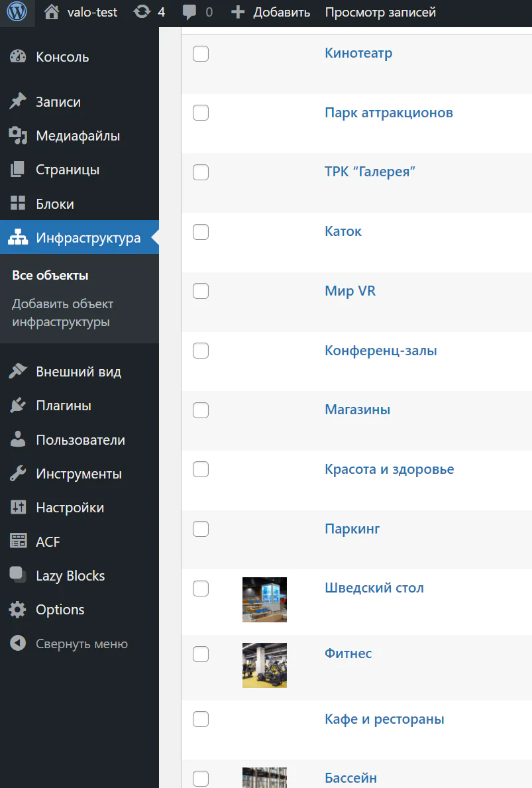
Task: Select the Бассейн row checkbox
Action: click(x=201, y=779)
